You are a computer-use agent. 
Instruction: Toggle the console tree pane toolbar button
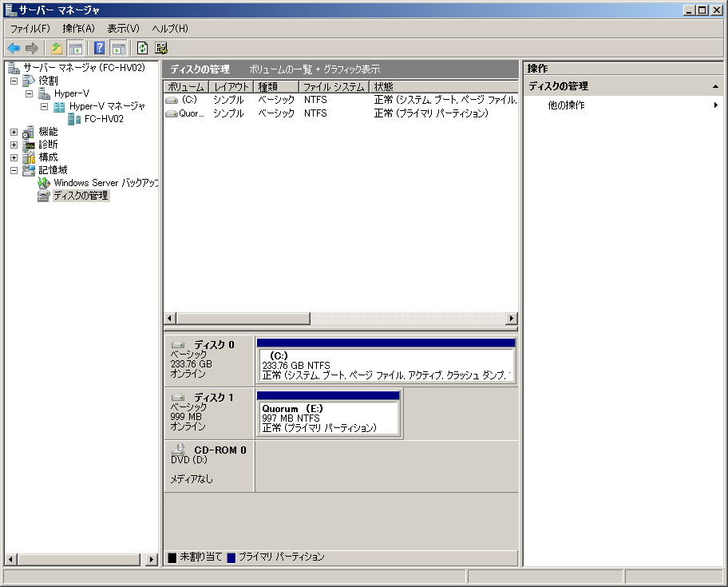(x=76, y=49)
